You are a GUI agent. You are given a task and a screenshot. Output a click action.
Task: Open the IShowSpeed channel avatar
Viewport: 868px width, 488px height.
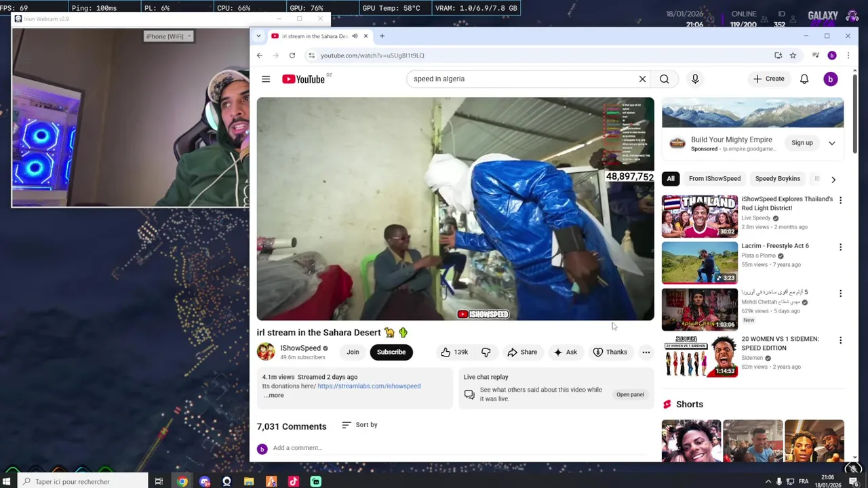click(266, 352)
